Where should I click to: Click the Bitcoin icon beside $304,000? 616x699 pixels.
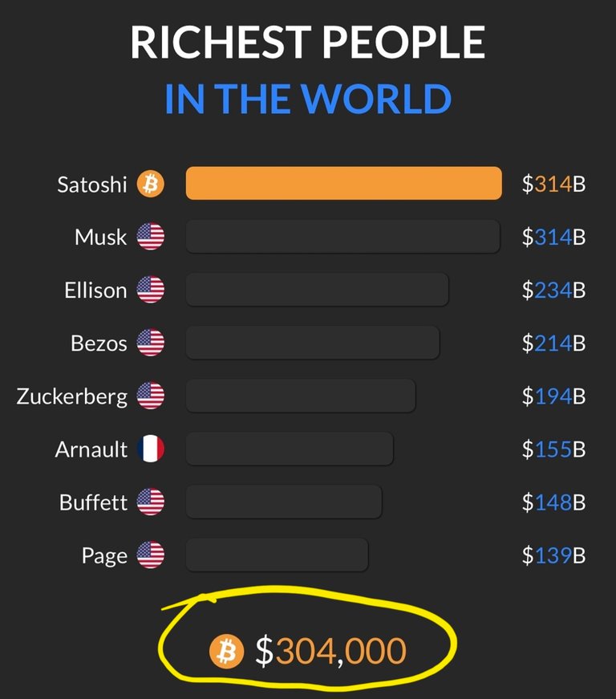[227, 652]
